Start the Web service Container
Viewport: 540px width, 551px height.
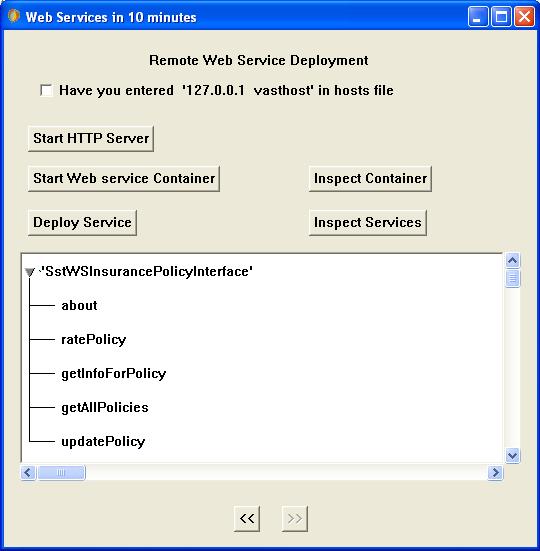point(124,179)
